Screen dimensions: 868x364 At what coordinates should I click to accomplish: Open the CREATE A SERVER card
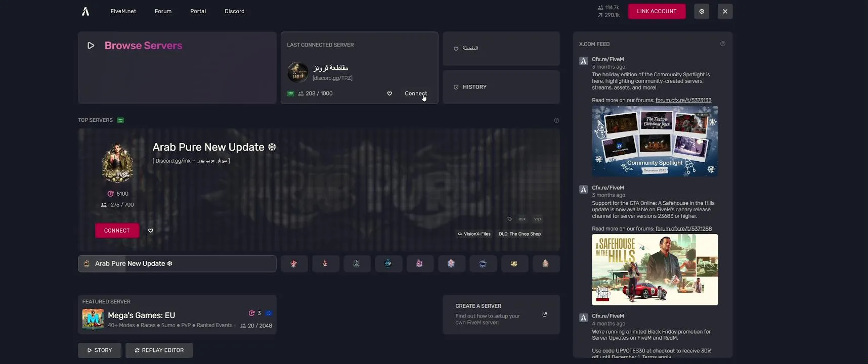[501, 314]
